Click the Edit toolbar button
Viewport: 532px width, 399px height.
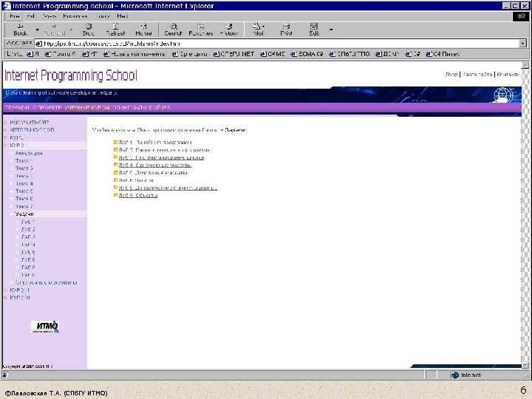click(314, 30)
